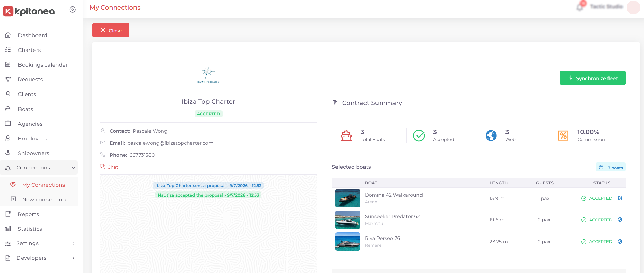Click the globe icon for Sunseeker Predator 62

click(x=620, y=219)
